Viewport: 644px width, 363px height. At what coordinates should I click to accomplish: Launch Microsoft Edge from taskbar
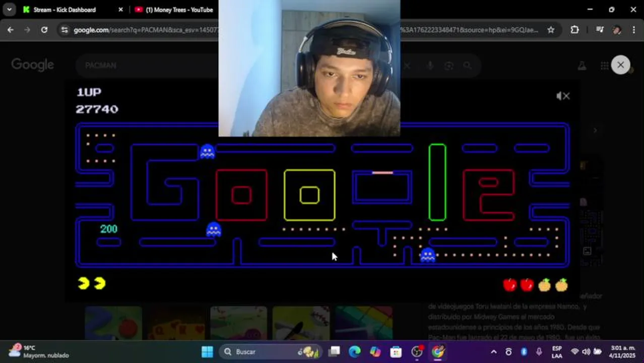coord(355,351)
